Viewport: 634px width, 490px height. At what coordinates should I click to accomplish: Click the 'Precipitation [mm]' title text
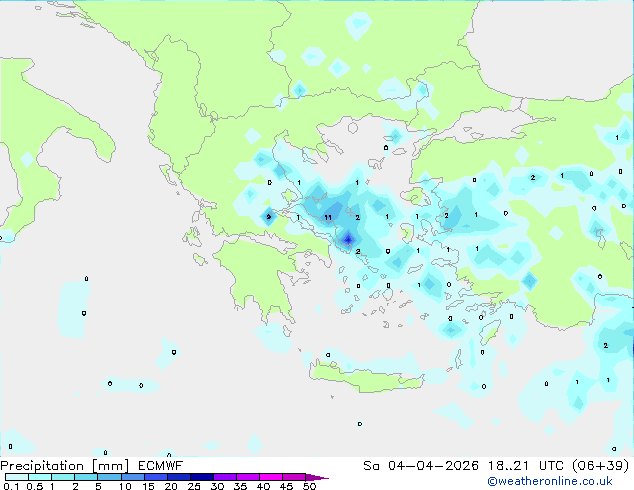64,466
